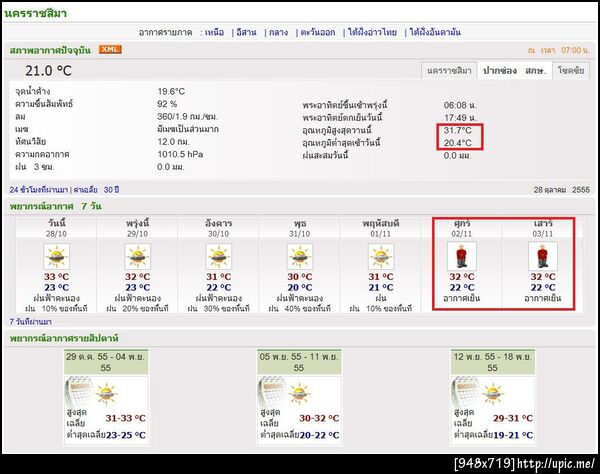Click the พยากรณ์อากาศรายสัปดาห์ section title
The image size is (600, 474).
pyautogui.click(x=64, y=339)
